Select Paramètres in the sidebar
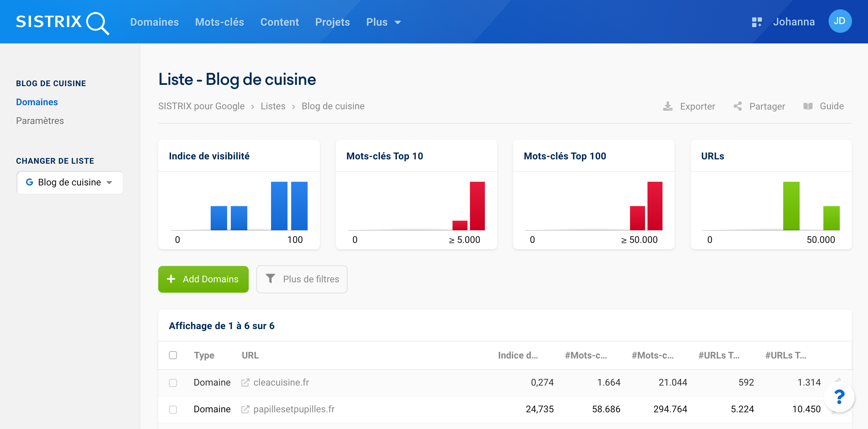868x429 pixels. pos(40,121)
